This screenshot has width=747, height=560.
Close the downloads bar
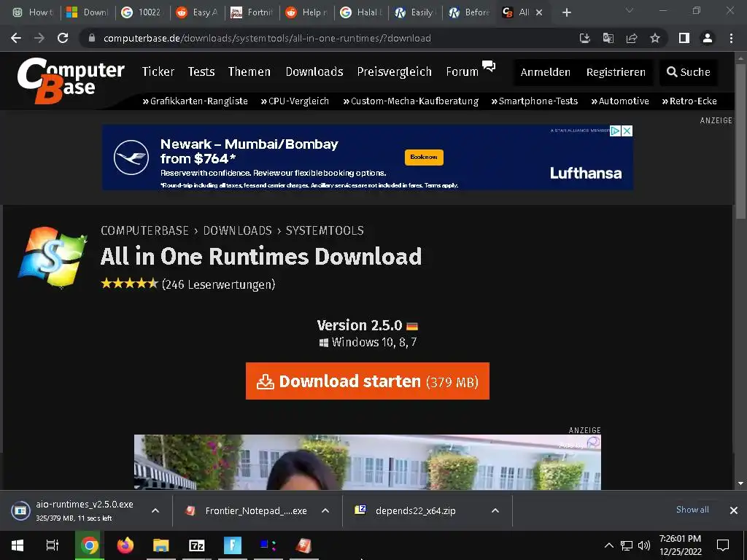point(734,510)
